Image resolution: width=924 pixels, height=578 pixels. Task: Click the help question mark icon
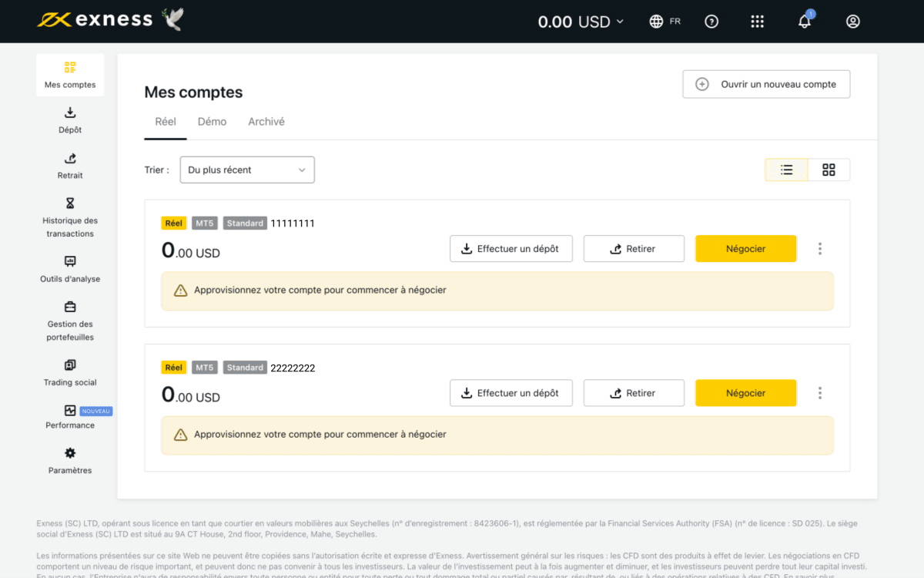(x=711, y=22)
